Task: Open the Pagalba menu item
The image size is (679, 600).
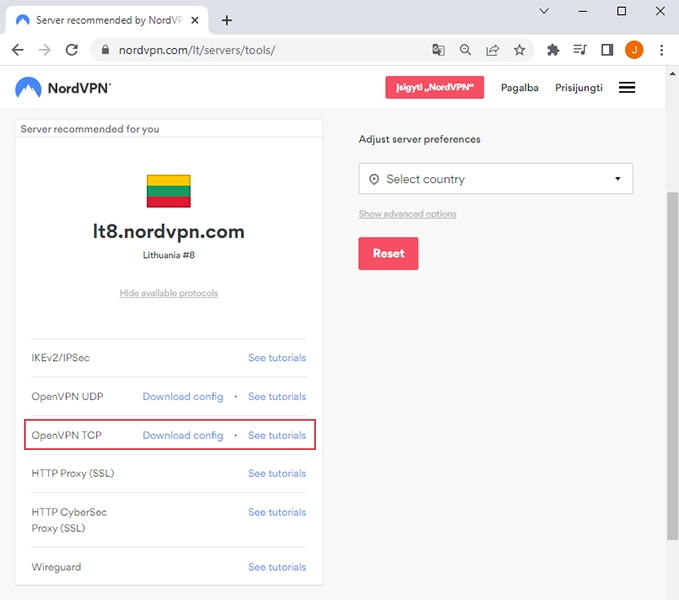Action: coord(519,88)
